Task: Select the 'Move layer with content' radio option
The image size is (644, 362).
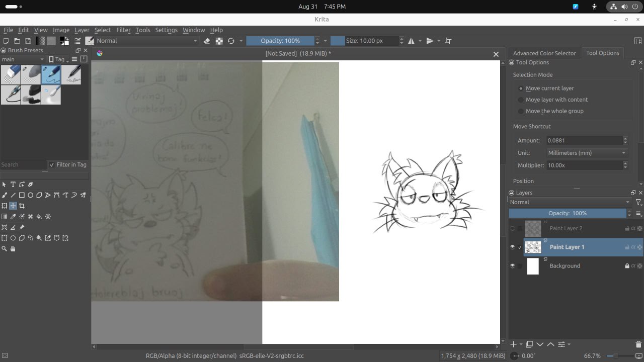Action: pos(521,100)
